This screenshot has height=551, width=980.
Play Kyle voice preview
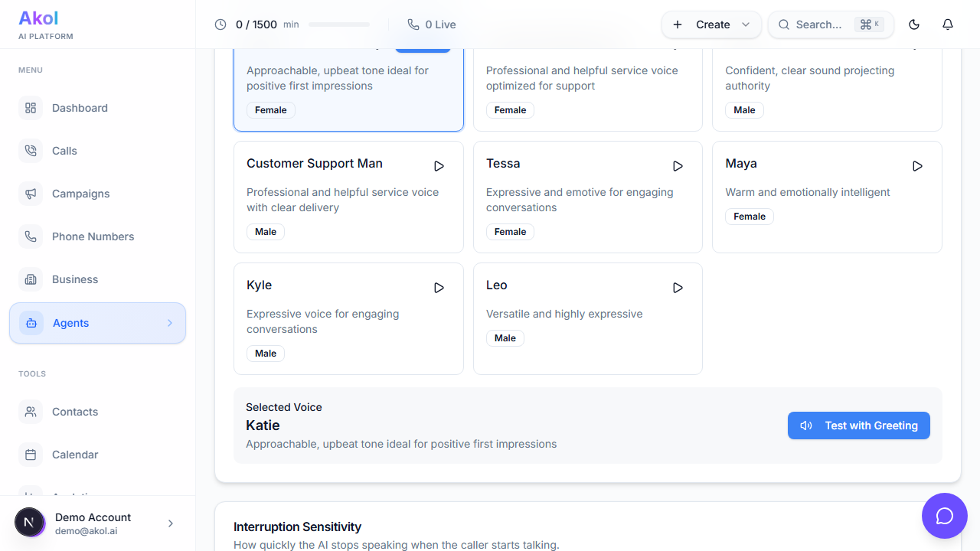click(439, 288)
